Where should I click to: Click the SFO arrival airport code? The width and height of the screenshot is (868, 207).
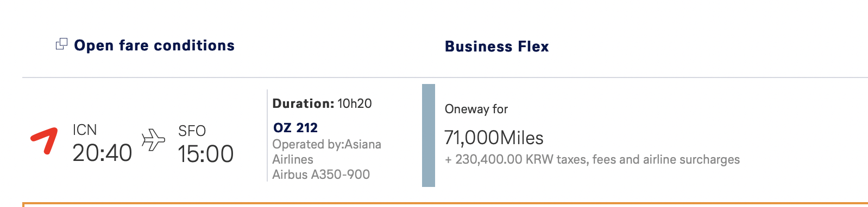[x=192, y=131]
